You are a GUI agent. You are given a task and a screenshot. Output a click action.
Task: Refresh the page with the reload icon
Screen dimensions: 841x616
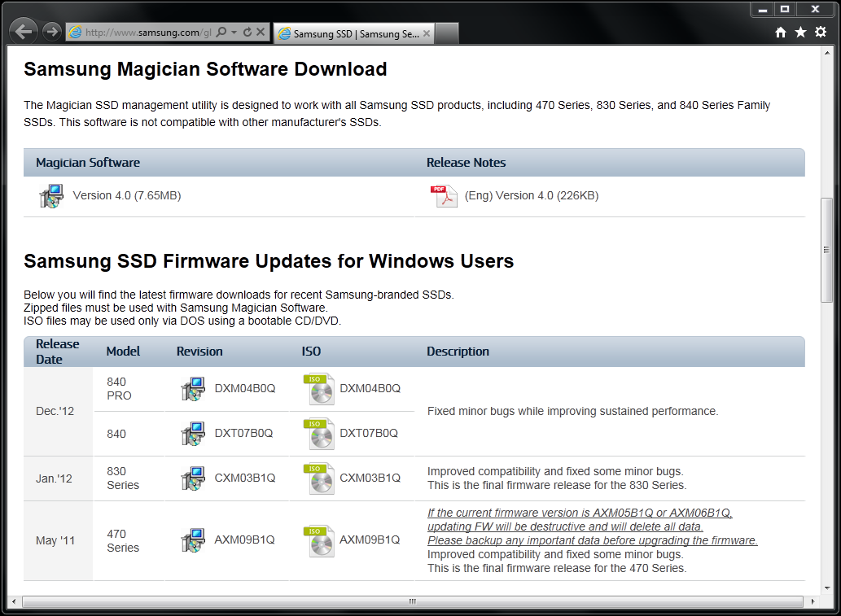(247, 33)
